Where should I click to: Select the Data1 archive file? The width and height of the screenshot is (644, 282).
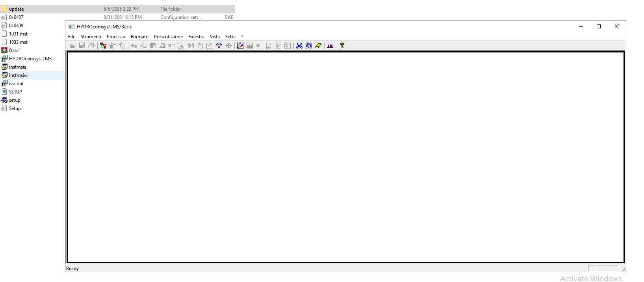point(15,50)
